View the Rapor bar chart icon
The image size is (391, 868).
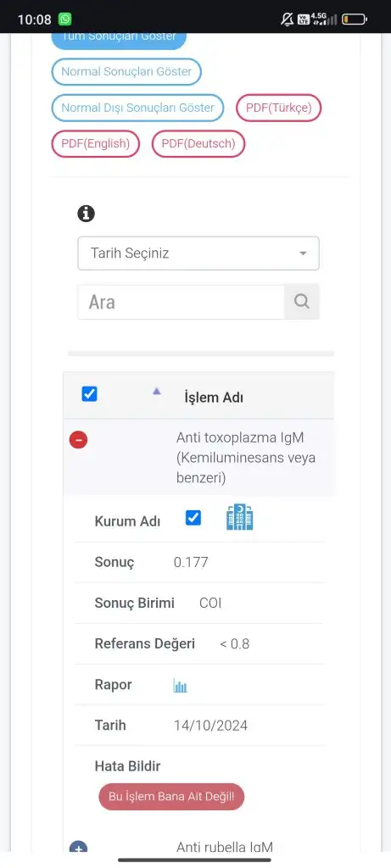pyautogui.click(x=180, y=685)
